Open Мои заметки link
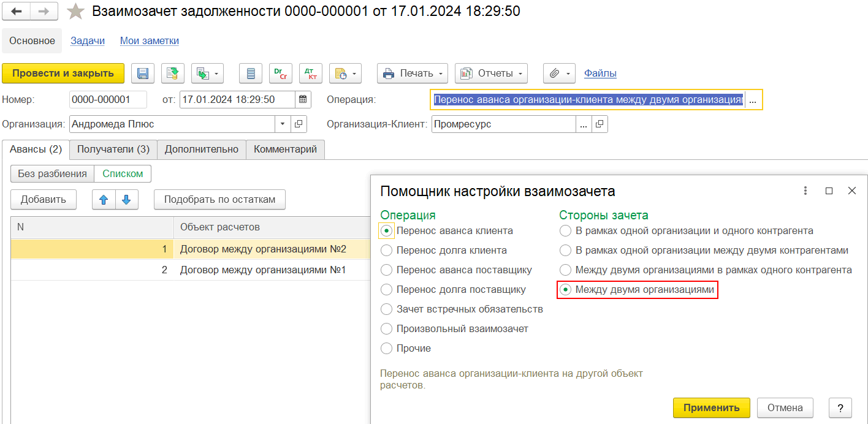This screenshot has height=424, width=868. tap(150, 41)
